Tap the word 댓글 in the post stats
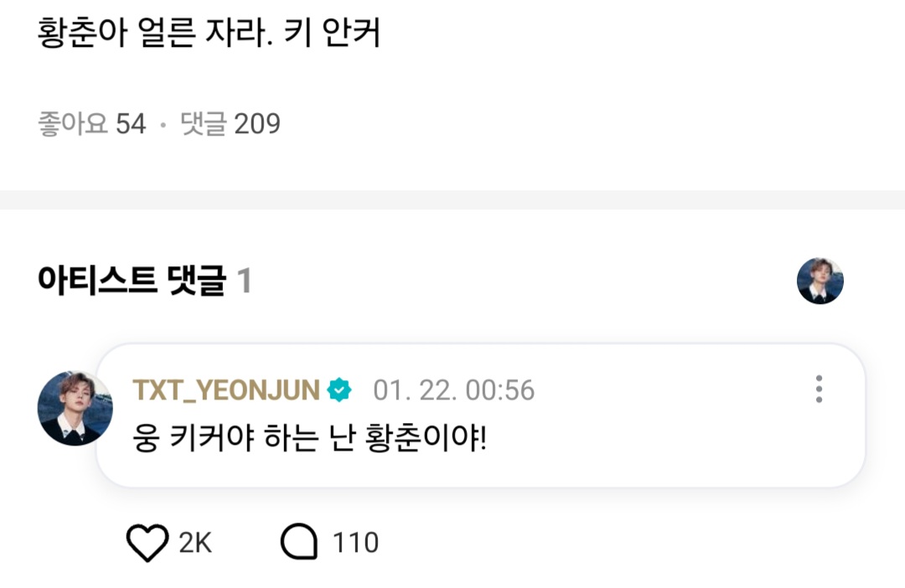905x588 pixels. [x=204, y=125]
